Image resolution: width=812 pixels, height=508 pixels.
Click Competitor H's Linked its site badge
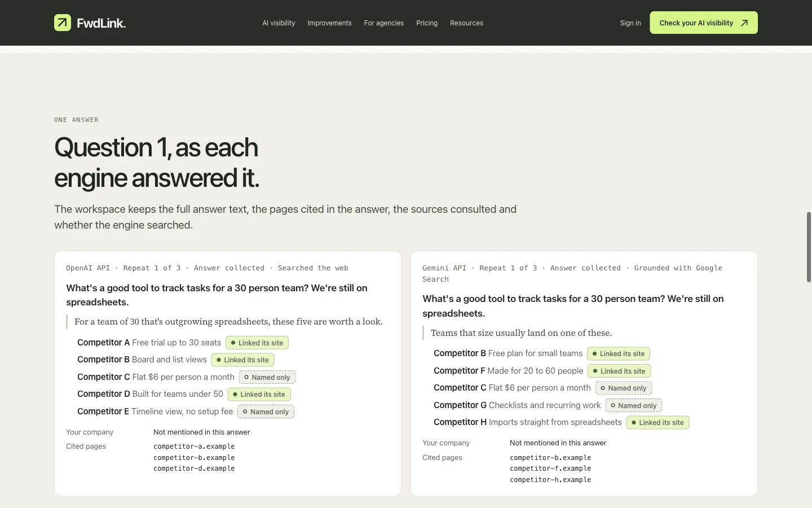coord(657,423)
